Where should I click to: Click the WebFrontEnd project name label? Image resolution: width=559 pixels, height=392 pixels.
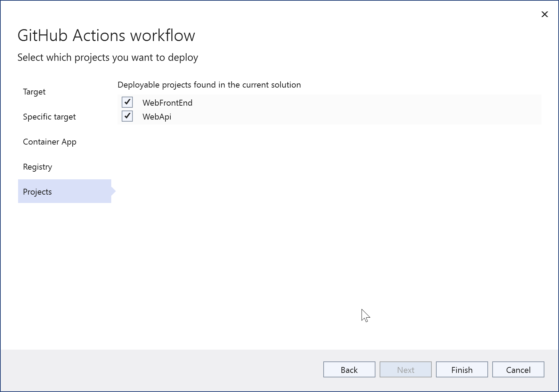pos(168,103)
